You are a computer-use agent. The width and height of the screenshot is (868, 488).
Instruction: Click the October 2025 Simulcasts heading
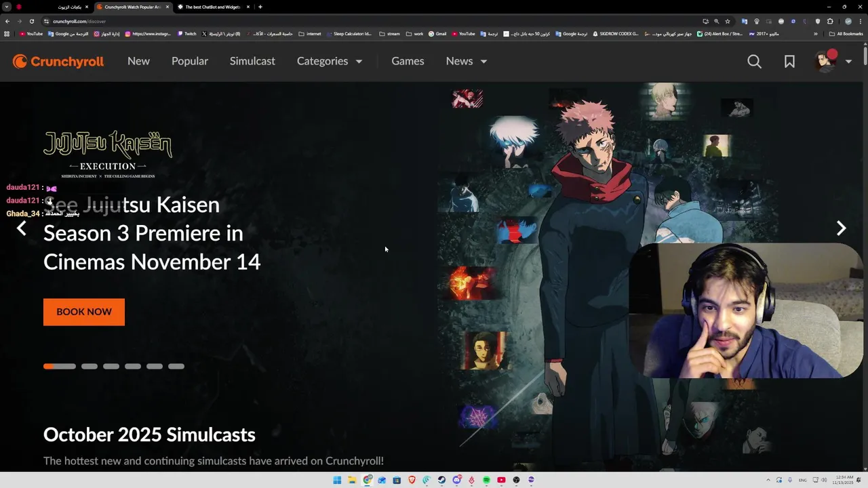(x=149, y=434)
